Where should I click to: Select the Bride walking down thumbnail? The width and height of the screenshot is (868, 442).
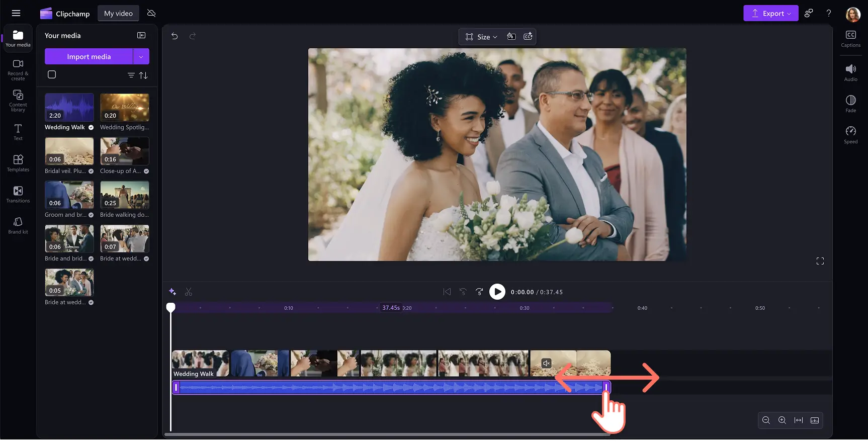pyautogui.click(x=124, y=195)
